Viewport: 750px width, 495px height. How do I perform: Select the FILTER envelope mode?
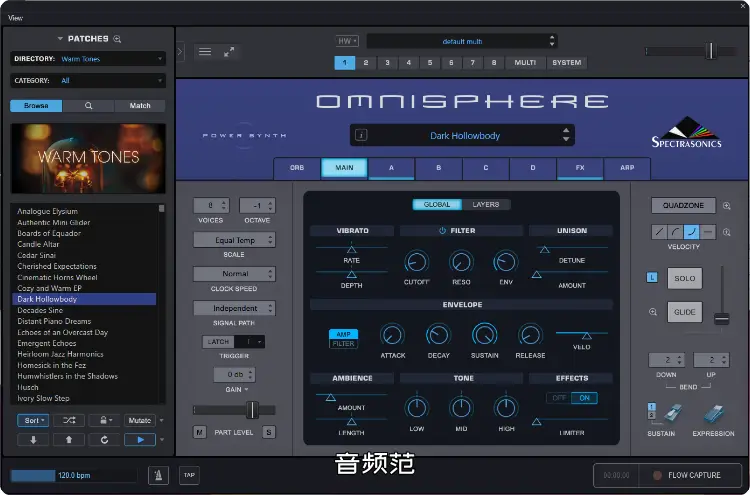tap(343, 343)
